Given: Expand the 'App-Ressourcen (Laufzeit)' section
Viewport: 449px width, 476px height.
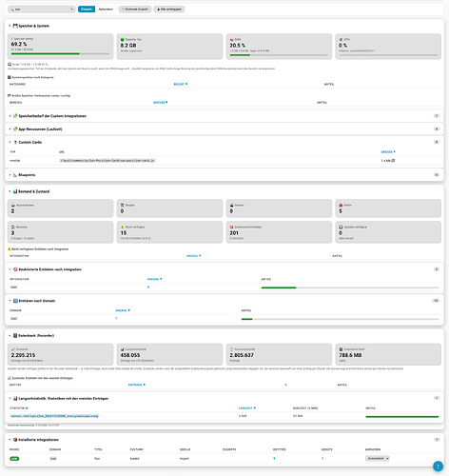Looking at the screenshot, I should coord(10,129).
